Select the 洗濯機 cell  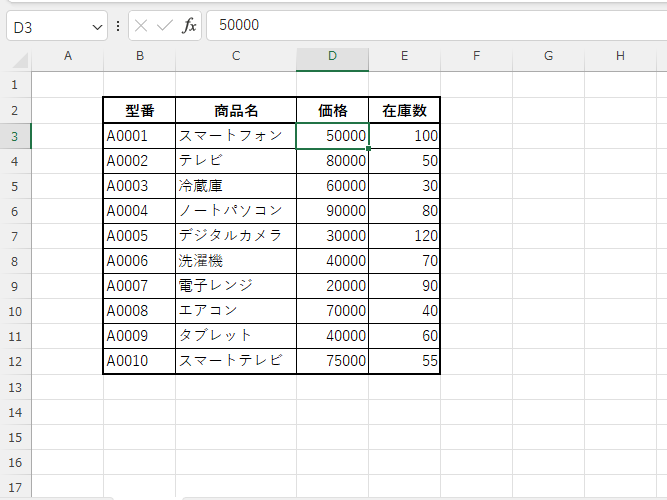(236, 261)
